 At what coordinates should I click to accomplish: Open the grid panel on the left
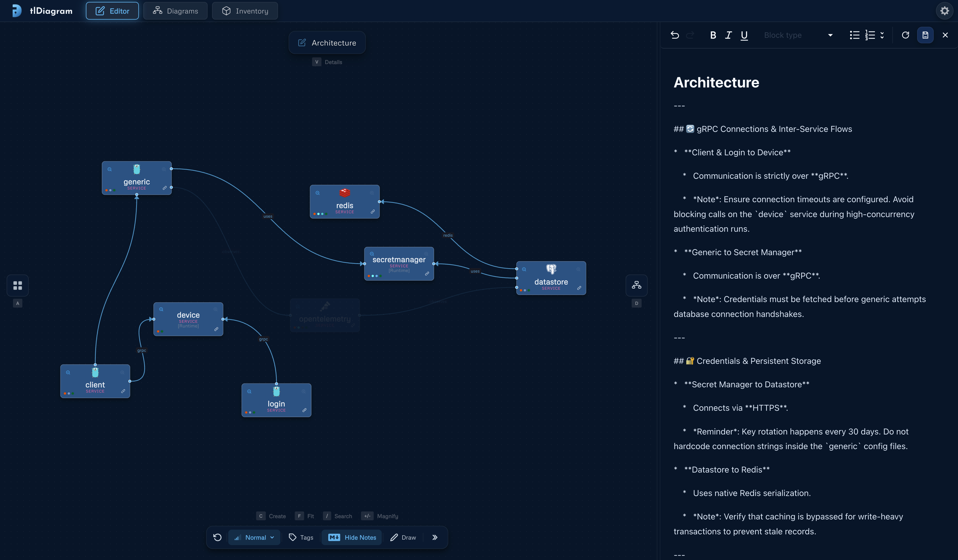point(17,285)
